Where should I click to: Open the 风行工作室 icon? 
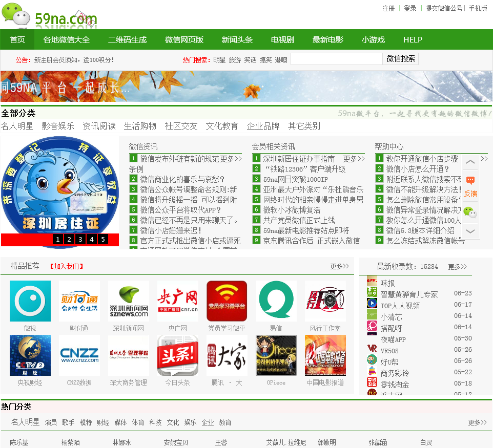click(x=325, y=301)
